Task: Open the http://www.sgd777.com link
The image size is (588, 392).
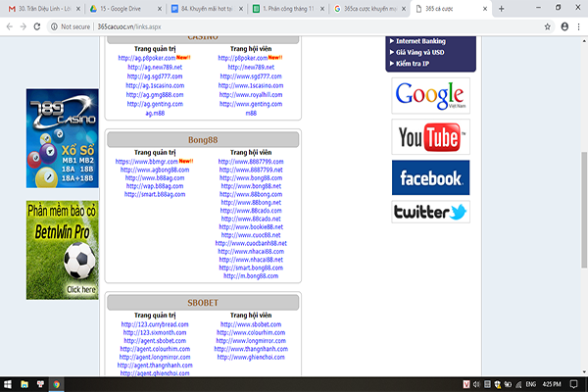Action: pos(251,76)
